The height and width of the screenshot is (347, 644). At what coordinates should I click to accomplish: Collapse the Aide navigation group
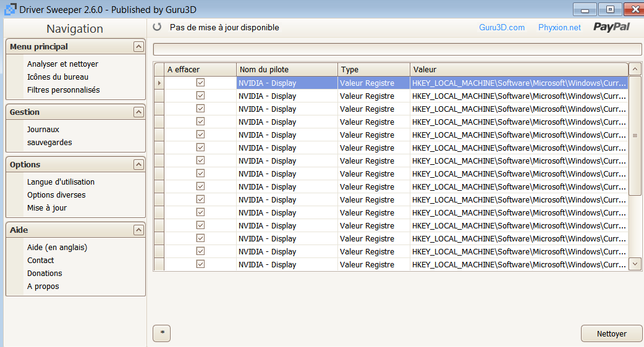(138, 230)
